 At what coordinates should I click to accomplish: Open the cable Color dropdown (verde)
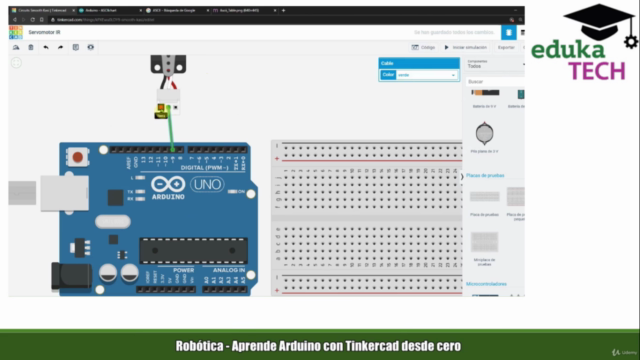(427, 75)
